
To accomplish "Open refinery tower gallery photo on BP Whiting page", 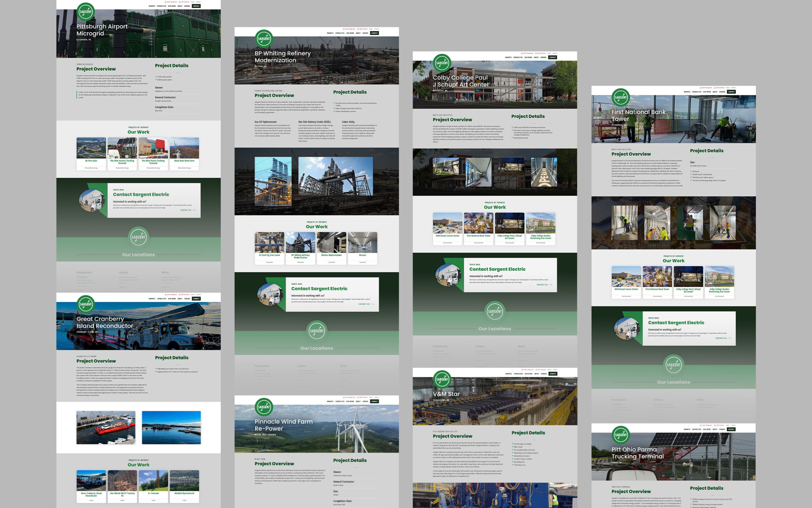I will [x=273, y=181].
